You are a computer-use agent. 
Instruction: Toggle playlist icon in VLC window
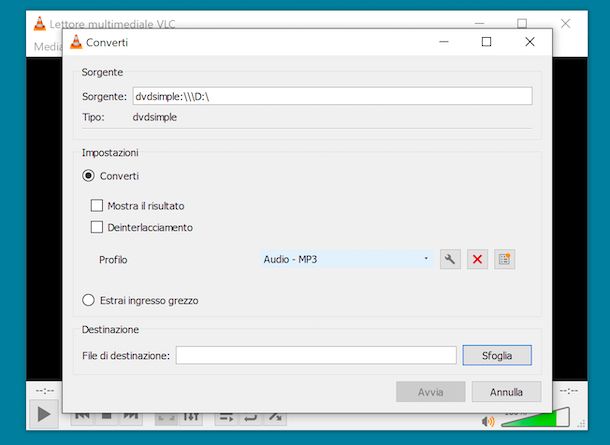click(226, 417)
